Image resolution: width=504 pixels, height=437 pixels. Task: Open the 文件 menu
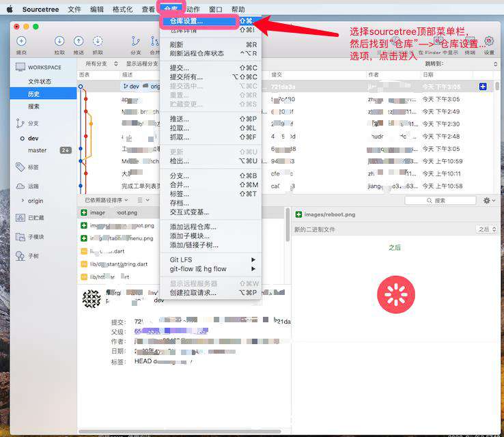(74, 10)
